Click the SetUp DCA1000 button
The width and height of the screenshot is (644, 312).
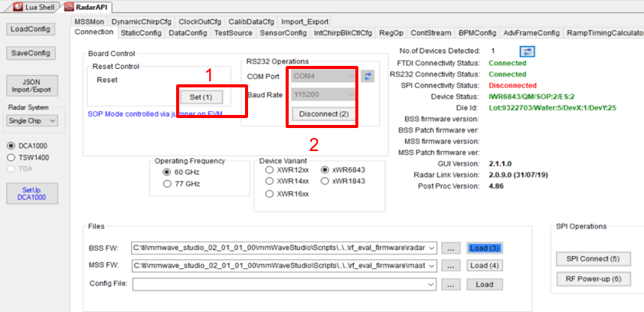click(x=32, y=194)
